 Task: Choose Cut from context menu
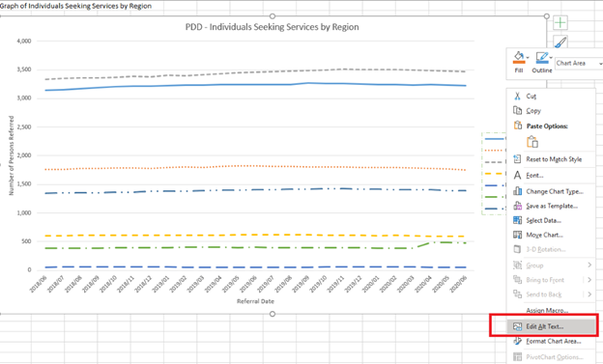[x=531, y=97]
